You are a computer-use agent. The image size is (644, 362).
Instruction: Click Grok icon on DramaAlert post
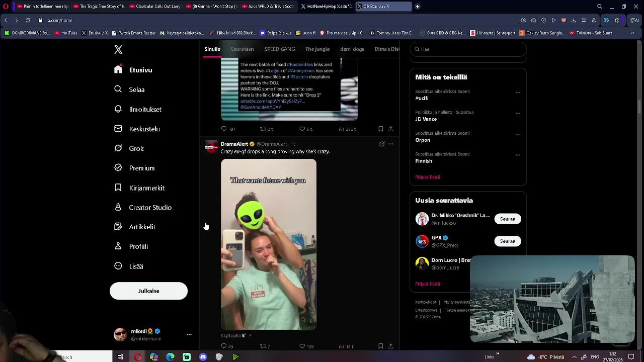382,144
